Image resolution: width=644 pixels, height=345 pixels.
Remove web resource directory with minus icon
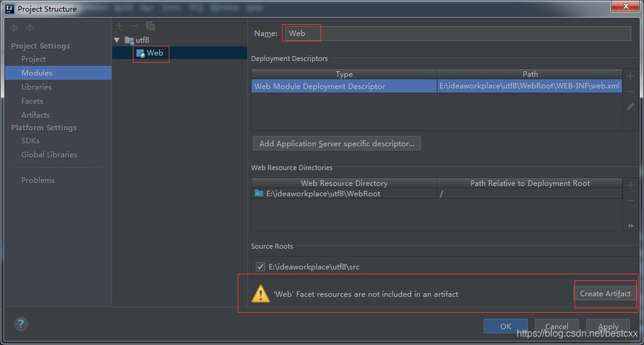pos(631,201)
